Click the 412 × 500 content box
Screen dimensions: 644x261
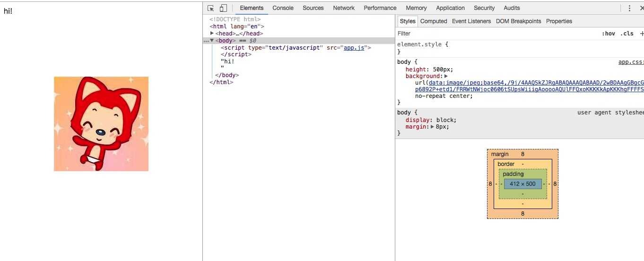[x=522, y=184]
